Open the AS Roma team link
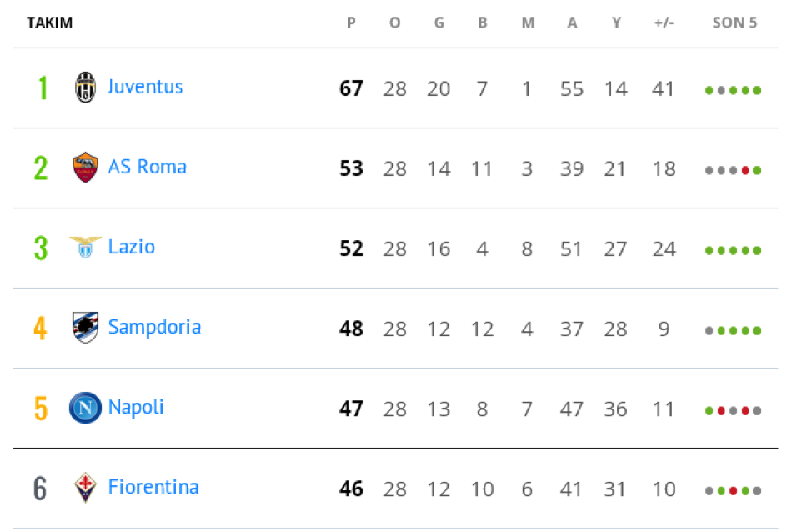 point(148,167)
